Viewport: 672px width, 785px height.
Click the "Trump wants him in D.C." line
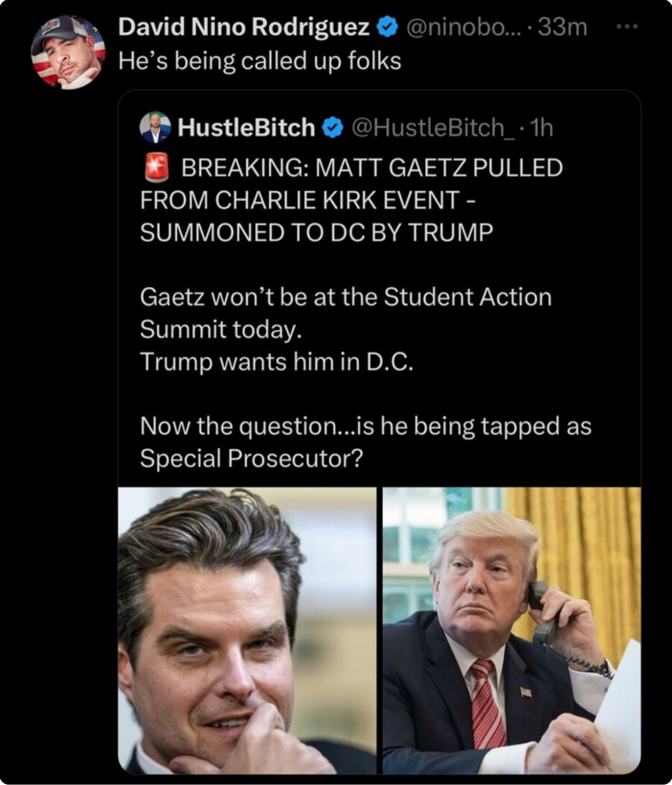(x=277, y=362)
